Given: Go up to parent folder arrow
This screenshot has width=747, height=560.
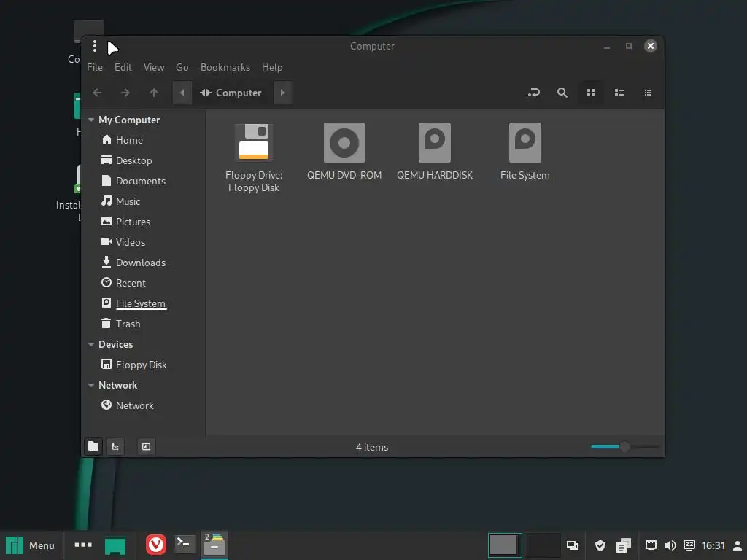Looking at the screenshot, I should [153, 93].
